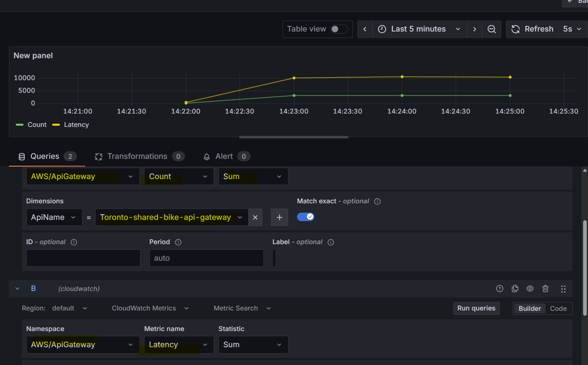Go to next time range arrow
Image resolution: width=588 pixels, height=365 pixels.
475,29
